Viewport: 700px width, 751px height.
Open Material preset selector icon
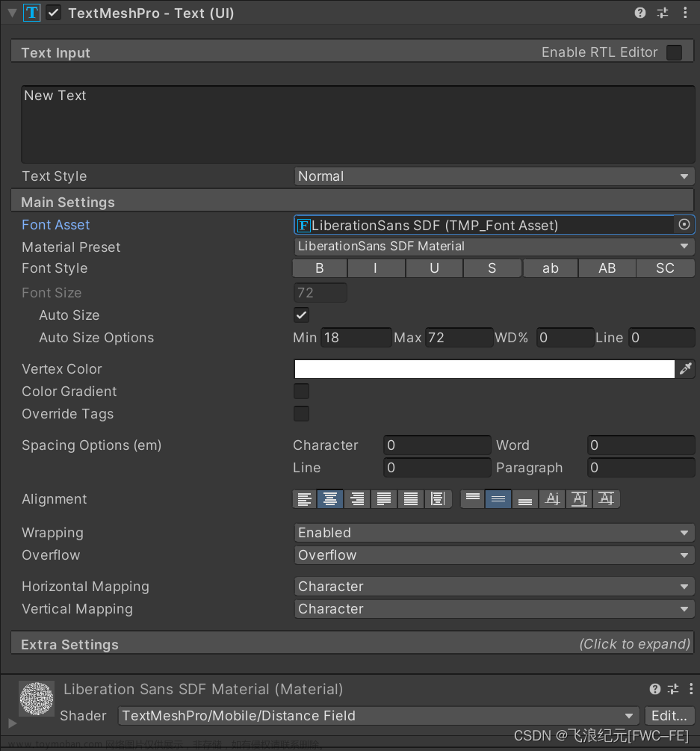pyautogui.click(x=673, y=689)
